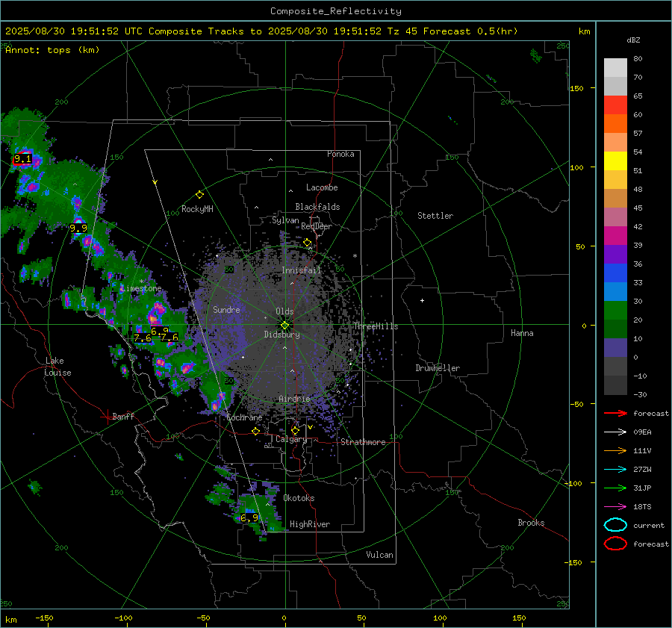Click the white 09EA arrow legend icon
This screenshot has width=672, height=628.
pos(615,432)
